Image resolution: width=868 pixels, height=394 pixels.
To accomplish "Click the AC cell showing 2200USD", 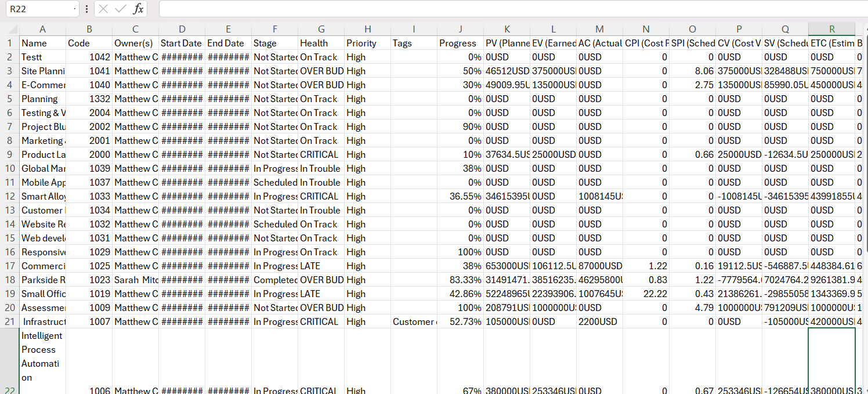I will pyautogui.click(x=599, y=321).
